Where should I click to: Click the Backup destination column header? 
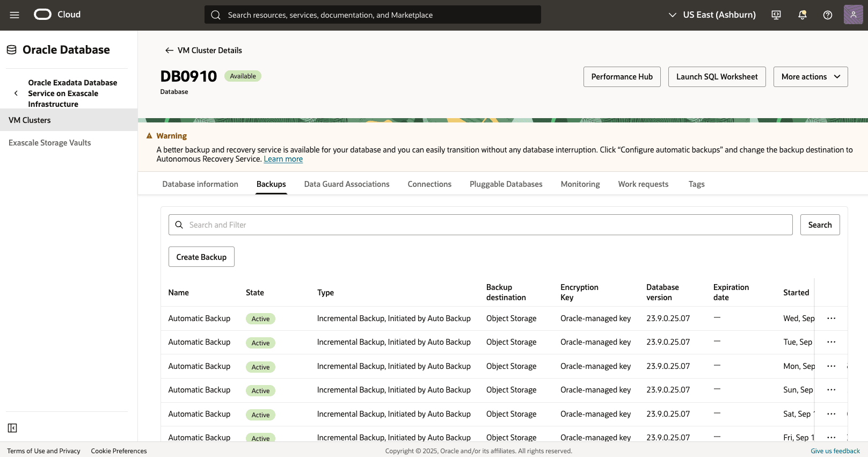[506, 292]
